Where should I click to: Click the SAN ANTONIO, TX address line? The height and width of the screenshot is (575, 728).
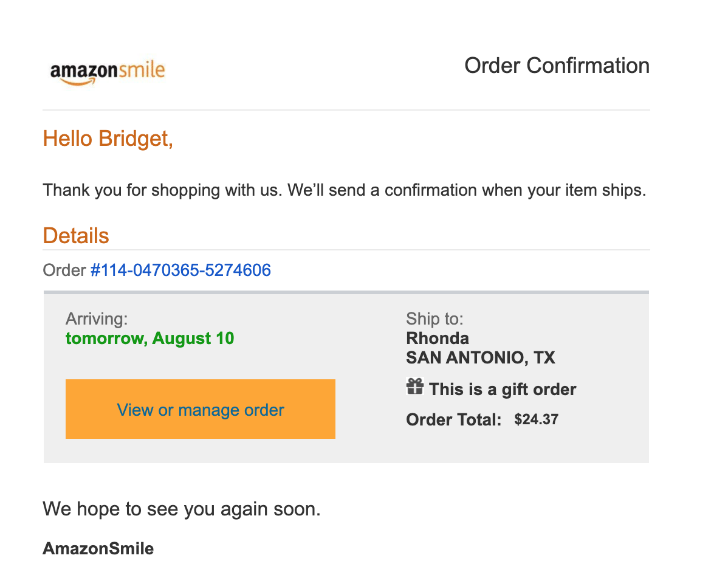481,357
